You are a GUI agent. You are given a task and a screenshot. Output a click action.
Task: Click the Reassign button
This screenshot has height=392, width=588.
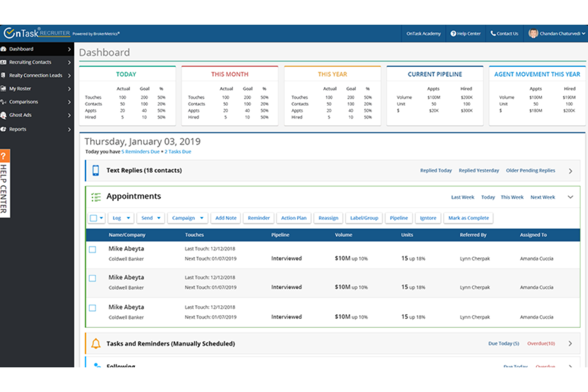(328, 218)
